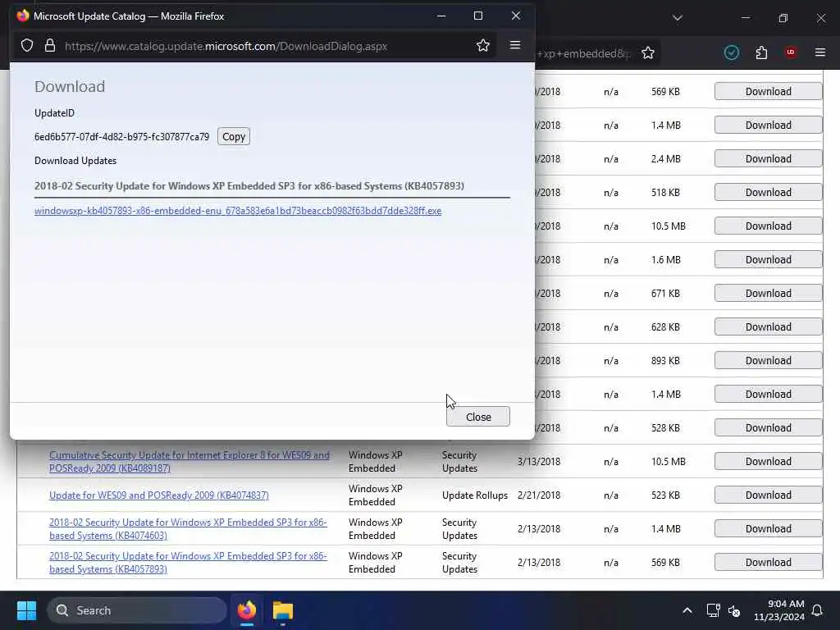The height and width of the screenshot is (630, 840).
Task: Open the Windows Start menu
Action: [26, 610]
